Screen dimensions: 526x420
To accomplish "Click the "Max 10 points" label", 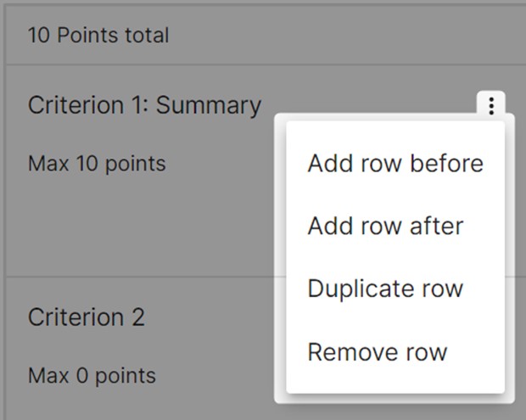I will coord(97,163).
